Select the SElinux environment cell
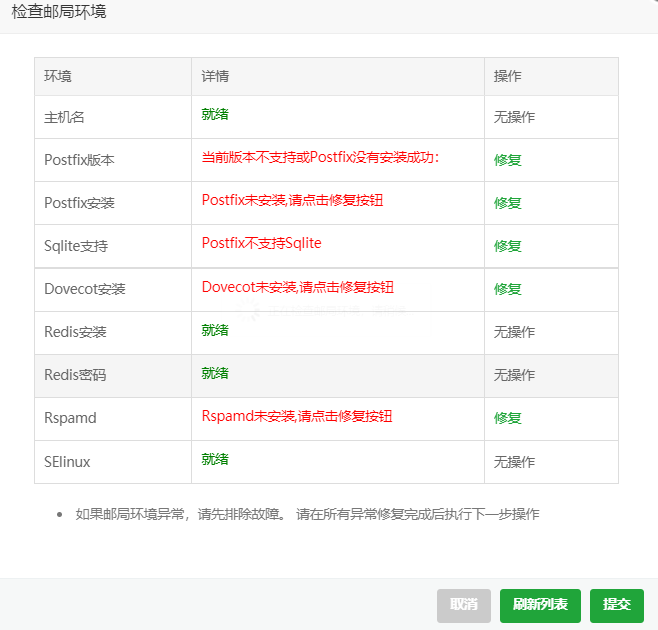658x630 pixels. tap(113, 462)
